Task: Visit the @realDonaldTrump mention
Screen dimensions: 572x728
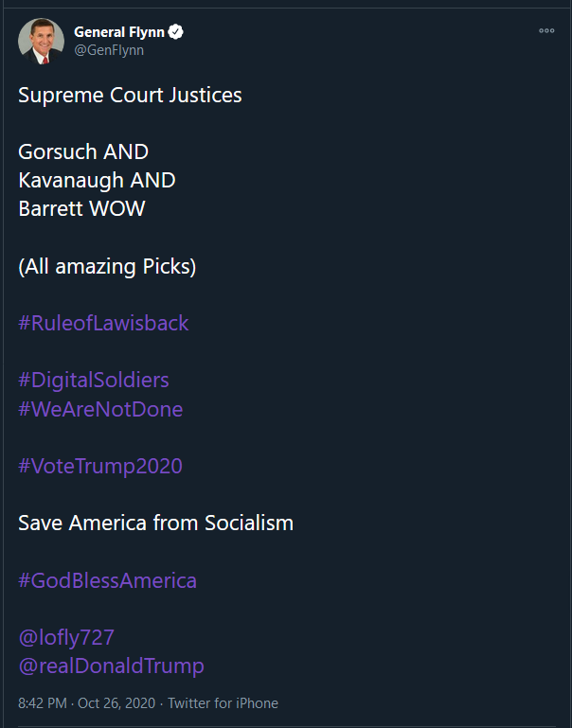Action: point(111,666)
